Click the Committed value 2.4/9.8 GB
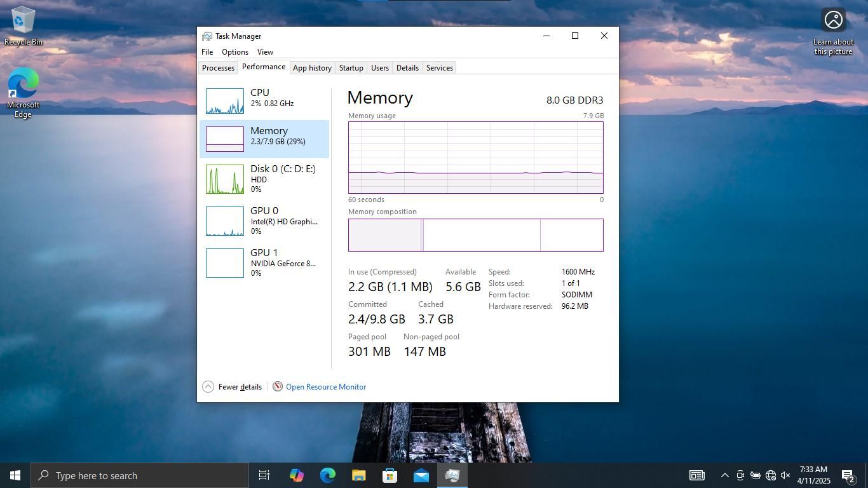The image size is (868, 488). point(377,319)
